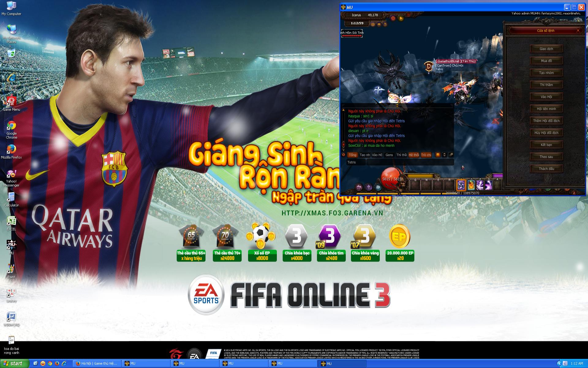Click the chat message input field

pyautogui.click(x=410, y=162)
